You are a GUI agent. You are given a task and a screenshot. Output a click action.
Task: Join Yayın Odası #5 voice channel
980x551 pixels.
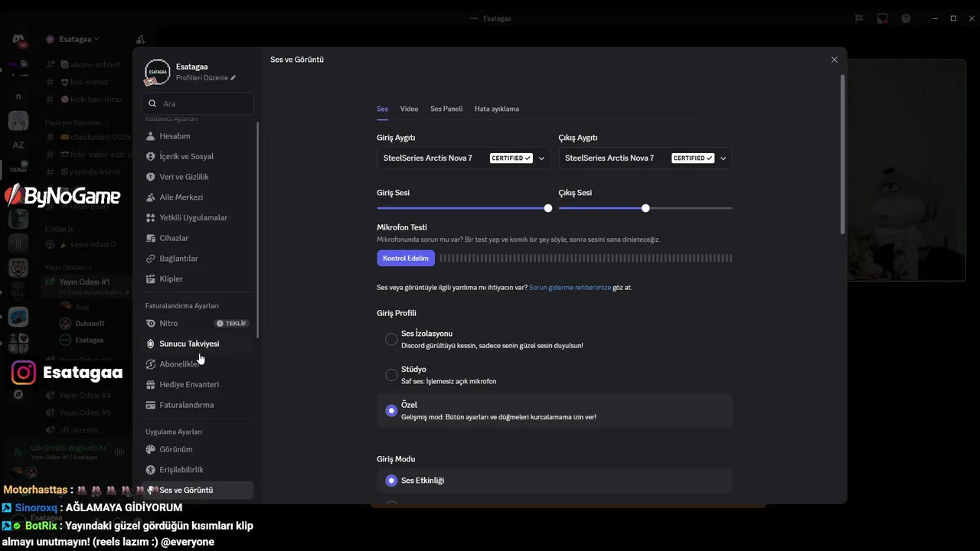86,412
